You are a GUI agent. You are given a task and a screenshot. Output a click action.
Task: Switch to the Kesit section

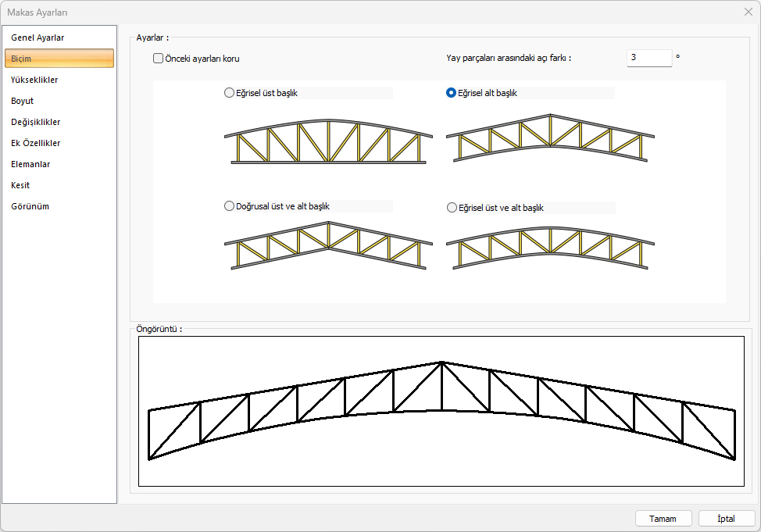click(20, 185)
